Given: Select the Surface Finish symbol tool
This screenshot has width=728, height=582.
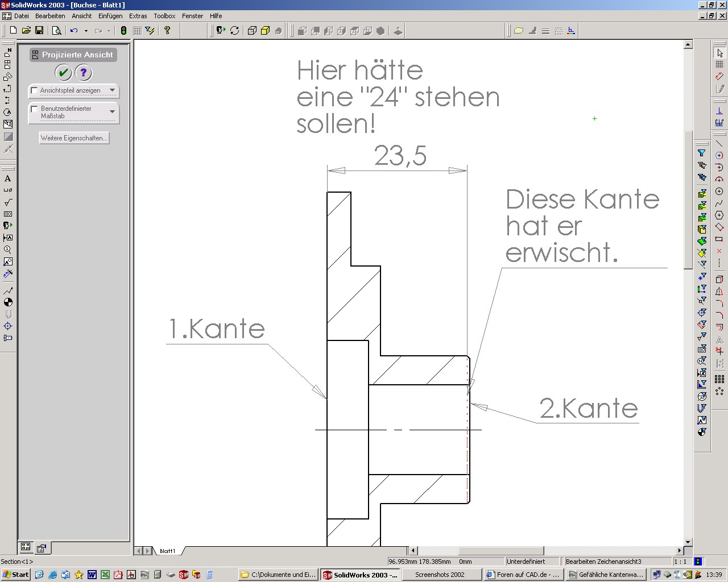Looking at the screenshot, I should click(8, 202).
